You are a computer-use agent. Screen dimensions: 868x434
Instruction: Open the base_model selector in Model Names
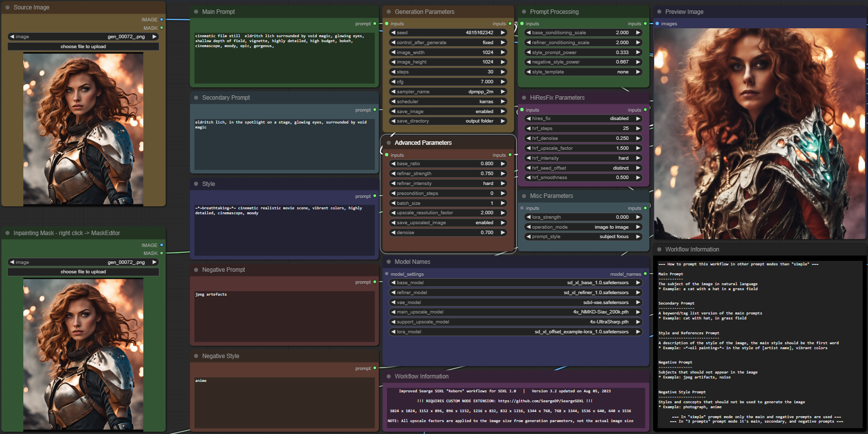[x=515, y=283]
